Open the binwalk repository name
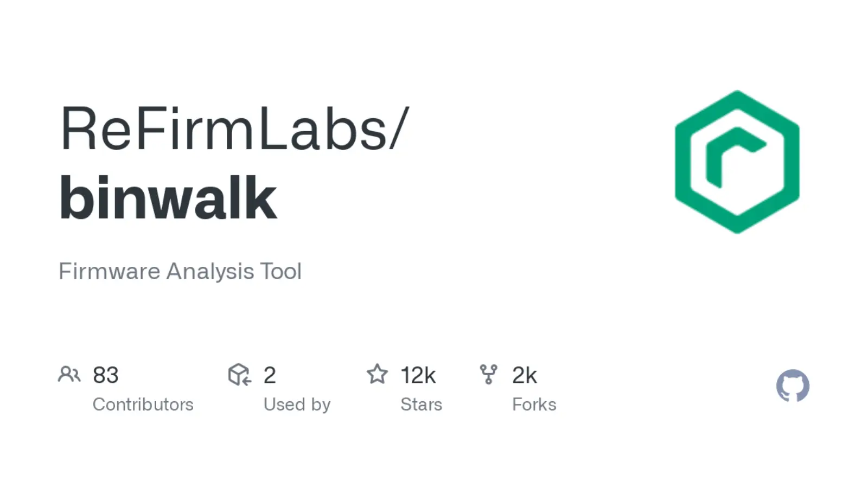 (168, 198)
